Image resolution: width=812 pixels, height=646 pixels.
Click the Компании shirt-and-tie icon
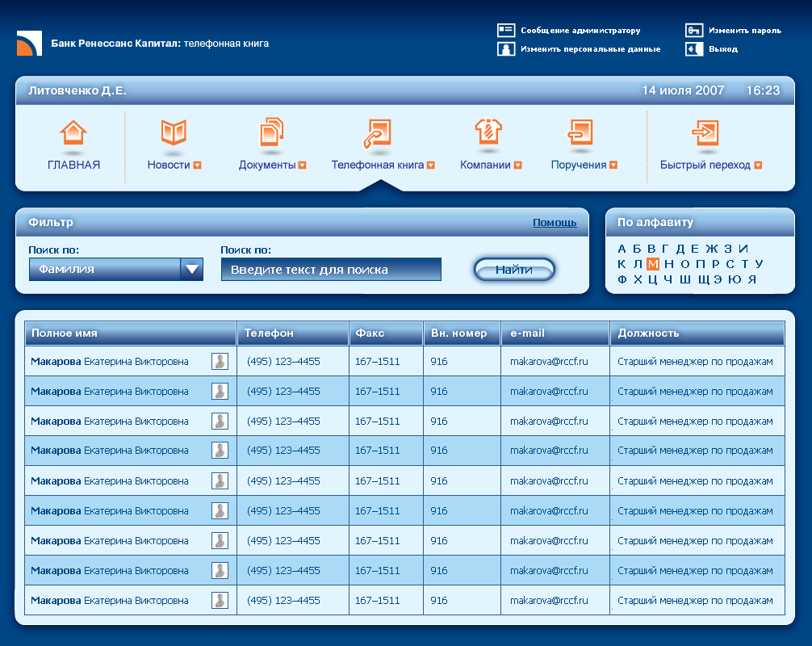click(489, 132)
